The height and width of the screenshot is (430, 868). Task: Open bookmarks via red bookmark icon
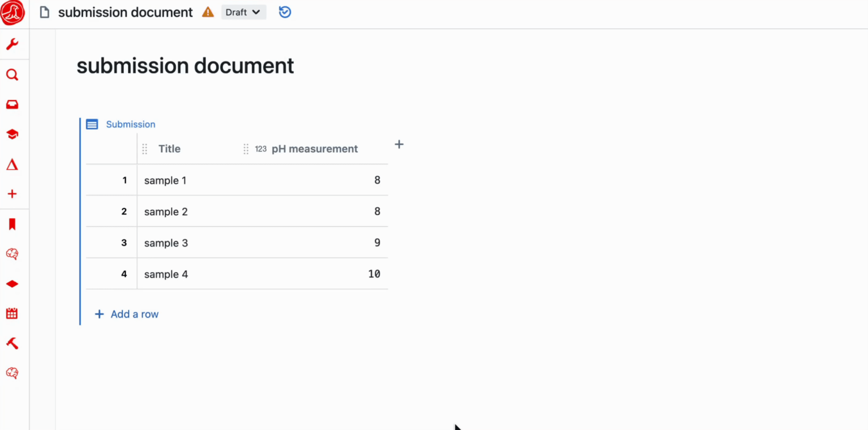[x=12, y=224]
